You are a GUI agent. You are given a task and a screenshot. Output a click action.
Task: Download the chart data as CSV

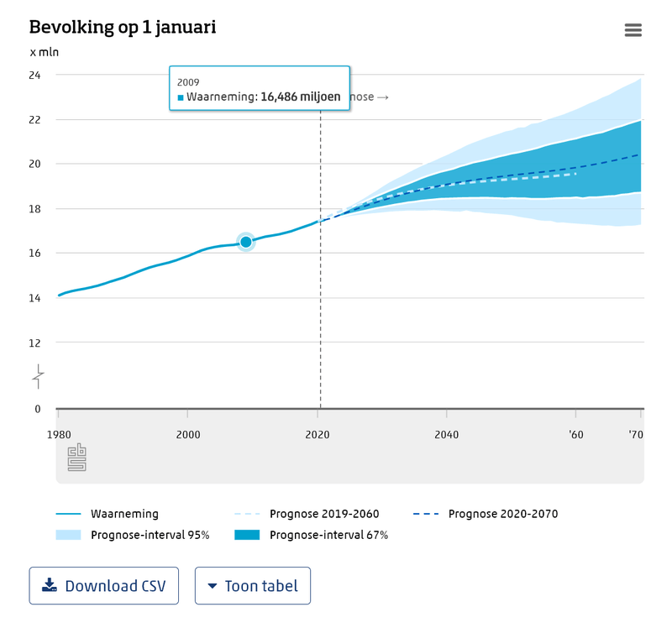[x=104, y=586]
